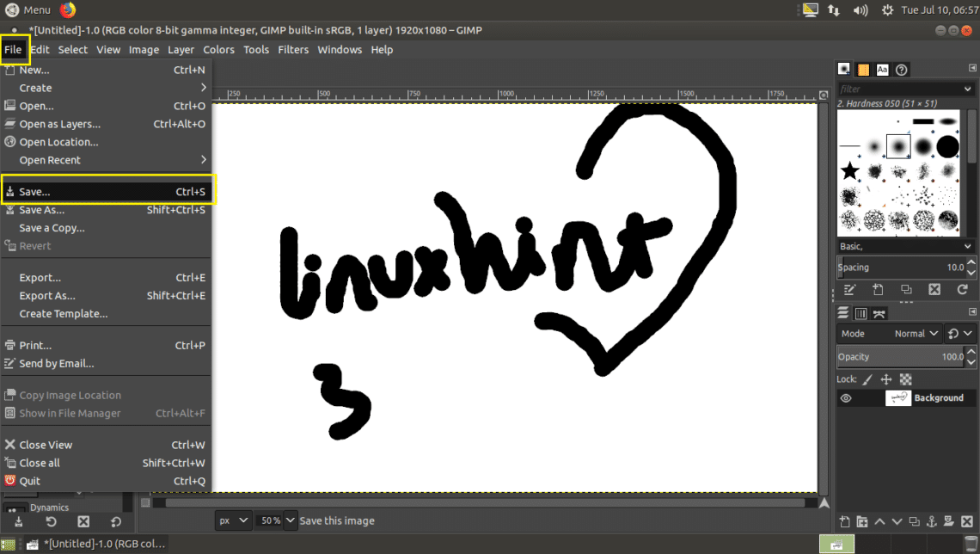Increase brush Spacing with up arrow
Screen dimensions: 980x554
pyautogui.click(x=971, y=262)
